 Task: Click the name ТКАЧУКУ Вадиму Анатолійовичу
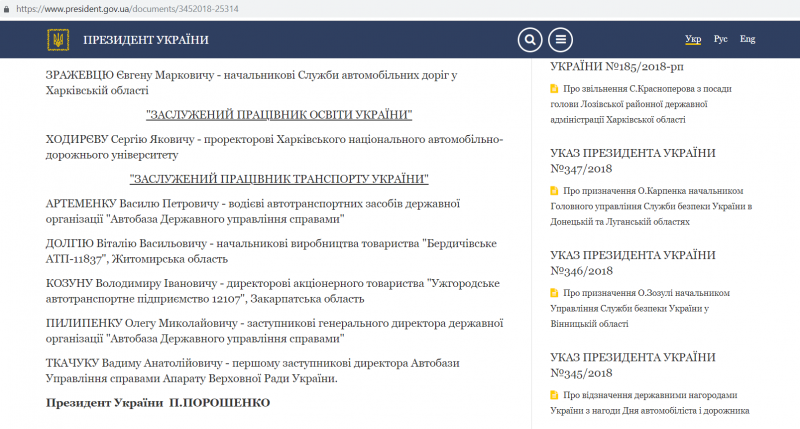[134, 363]
